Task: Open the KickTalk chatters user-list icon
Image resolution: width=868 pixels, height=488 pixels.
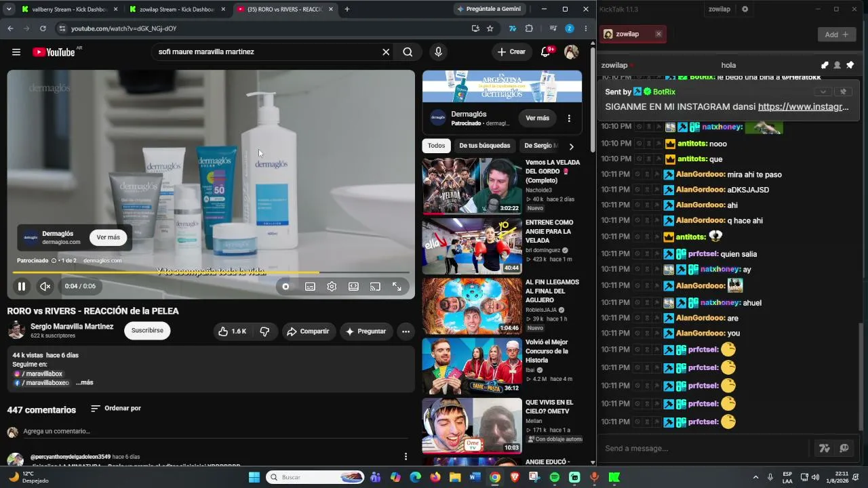Action: click(x=837, y=65)
